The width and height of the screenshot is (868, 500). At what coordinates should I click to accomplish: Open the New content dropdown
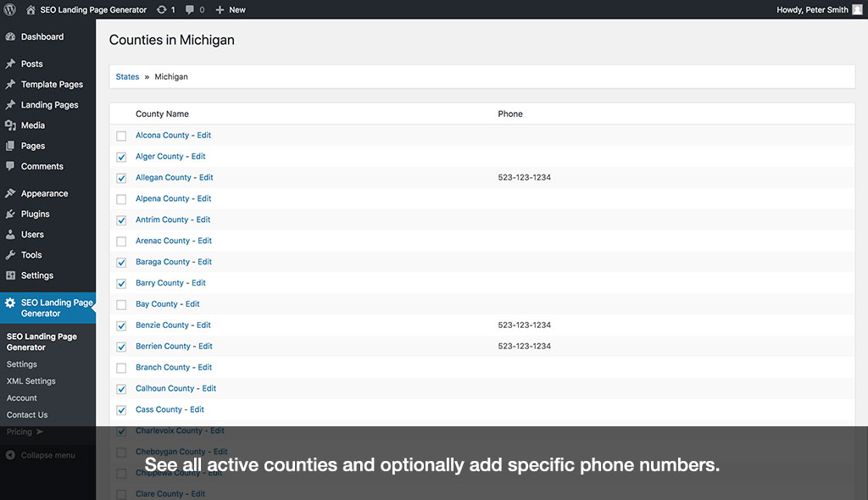tap(230, 10)
